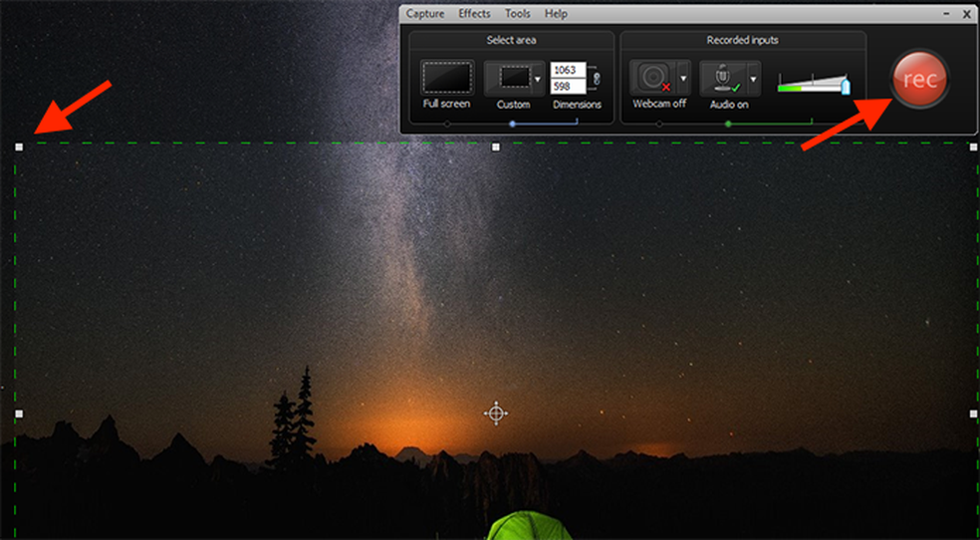The height and width of the screenshot is (540, 980).
Task: Click the left-middle selection edge handle
Action: pos(19,413)
